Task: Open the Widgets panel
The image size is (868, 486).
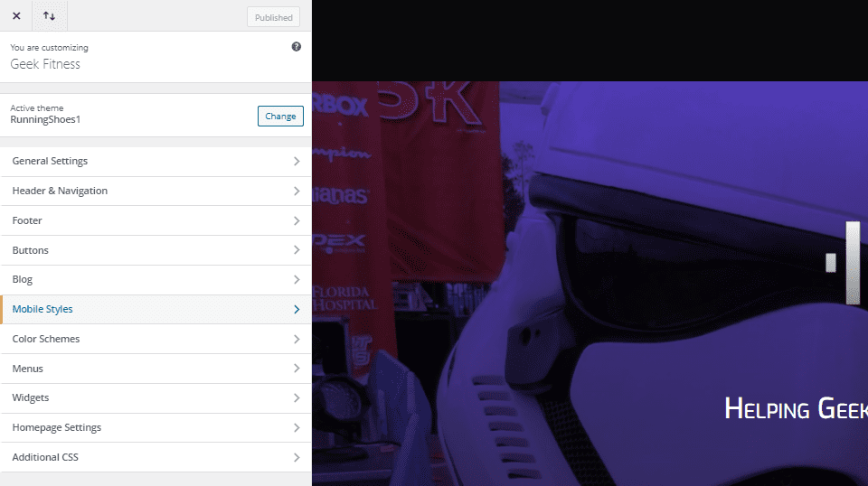Action: point(156,398)
